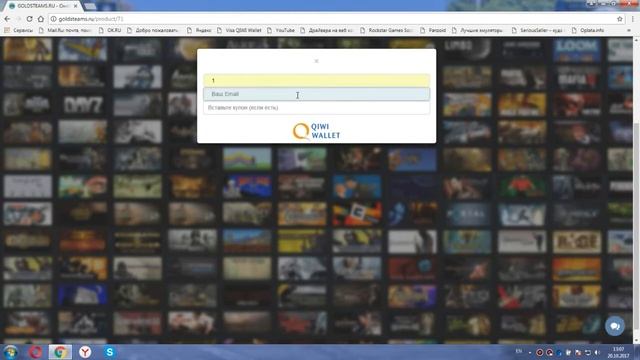Pay with the QIWI Wallet button
This screenshot has width=640, height=360.
pyautogui.click(x=316, y=131)
